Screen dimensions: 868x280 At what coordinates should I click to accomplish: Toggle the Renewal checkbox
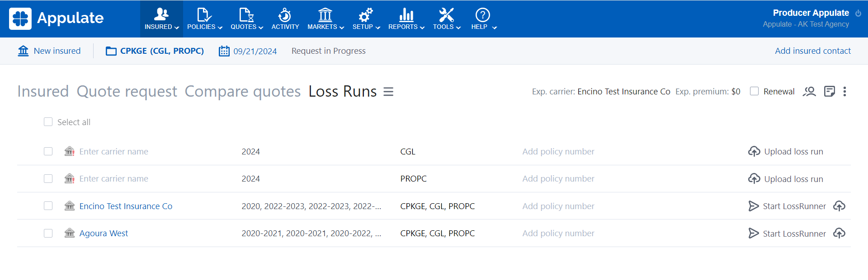pyautogui.click(x=754, y=91)
